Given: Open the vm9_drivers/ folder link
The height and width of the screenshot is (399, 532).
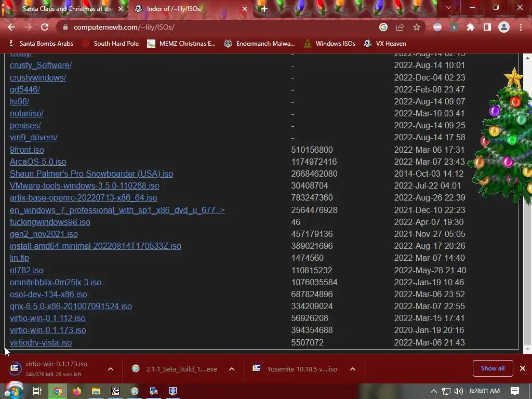Looking at the screenshot, I should click(x=34, y=137).
